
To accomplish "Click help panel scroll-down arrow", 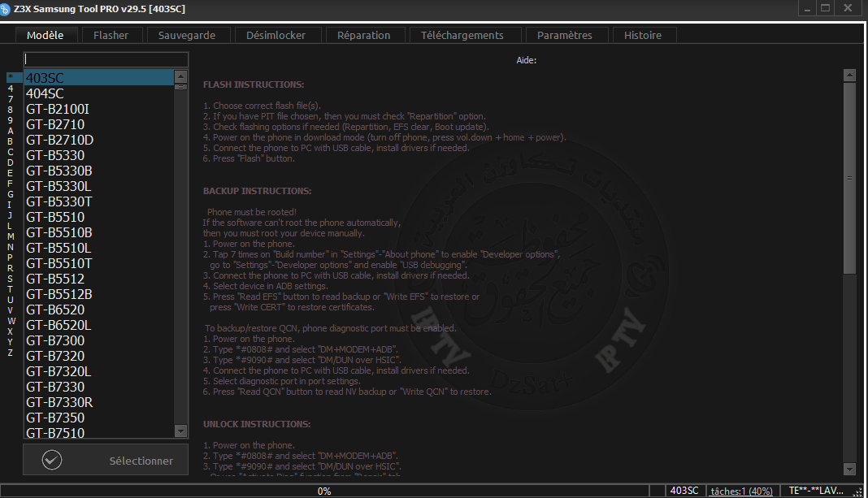I will 850,470.
